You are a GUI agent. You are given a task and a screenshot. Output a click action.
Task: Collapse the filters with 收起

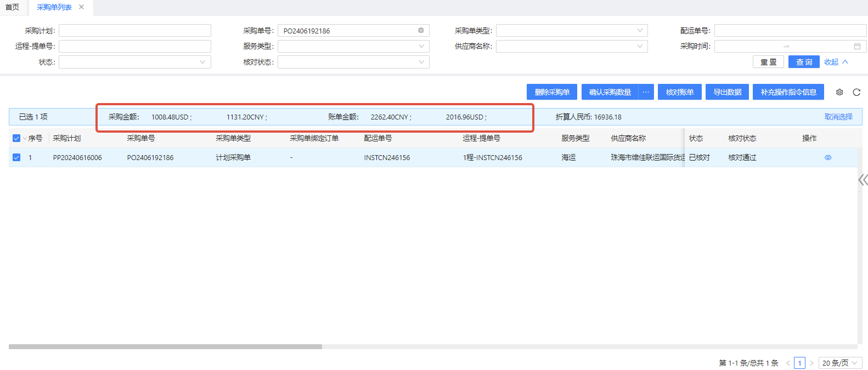pyautogui.click(x=836, y=62)
